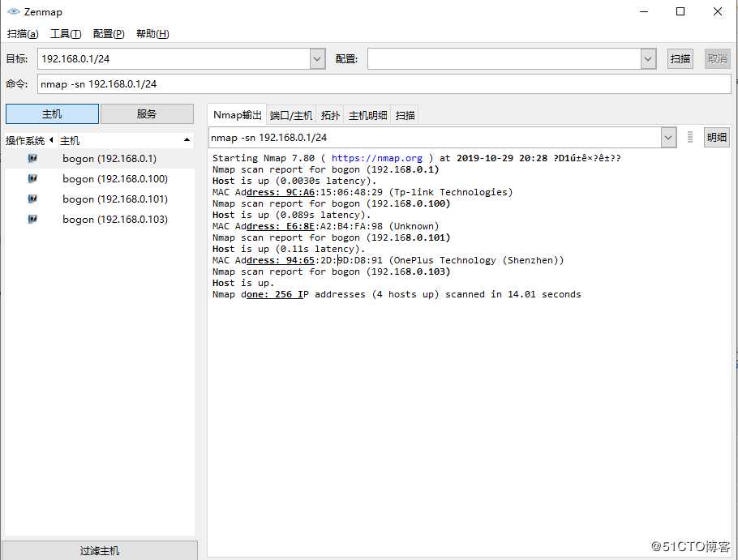Click OS icon beside bogon (192.168.0.101)

[32, 199]
